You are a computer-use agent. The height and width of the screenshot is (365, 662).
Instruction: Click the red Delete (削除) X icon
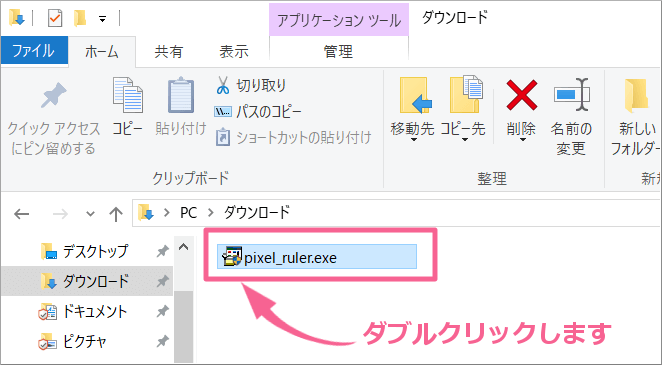[x=522, y=96]
